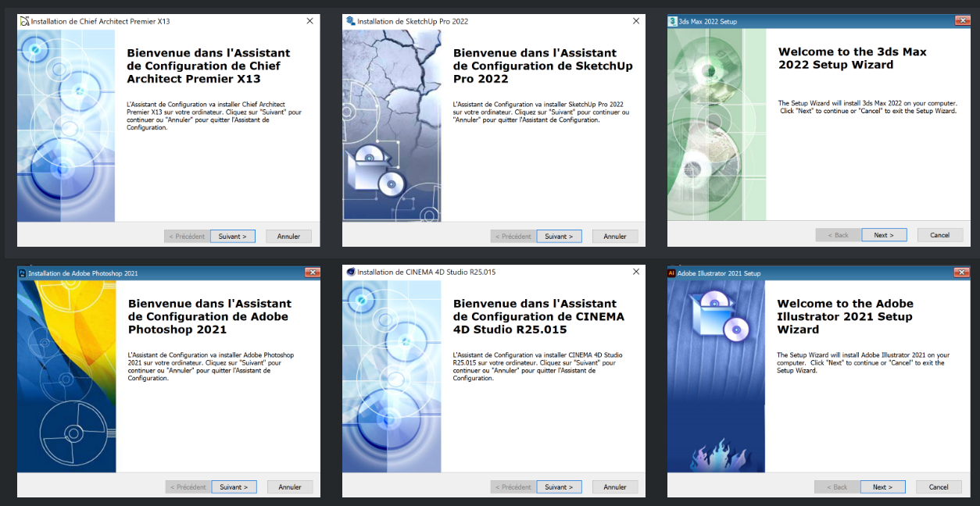Proceed with Suivant in the CINEMA 4D installer
This screenshot has width=980, height=506.
[x=559, y=486]
